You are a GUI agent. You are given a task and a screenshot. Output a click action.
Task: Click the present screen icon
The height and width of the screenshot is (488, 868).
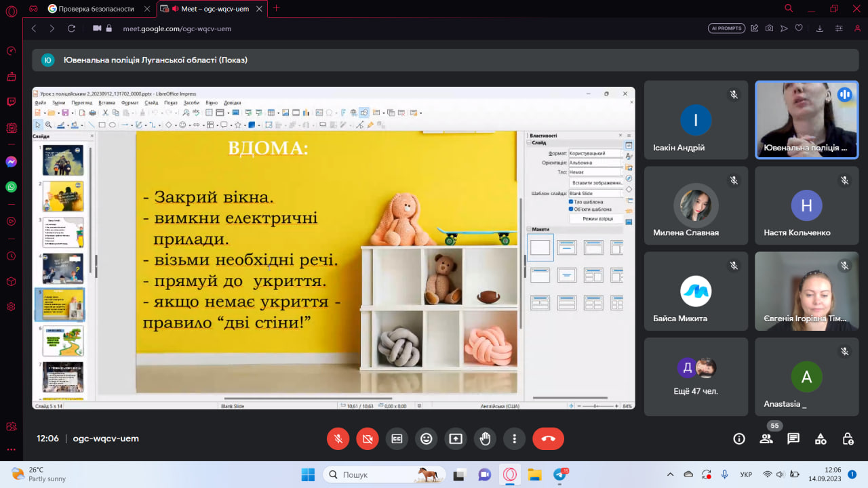tap(456, 439)
